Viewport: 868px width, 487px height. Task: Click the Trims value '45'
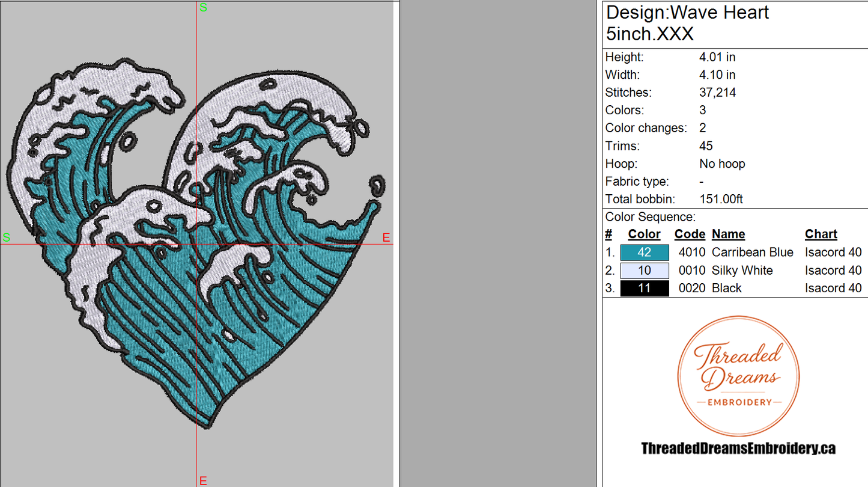[706, 146]
